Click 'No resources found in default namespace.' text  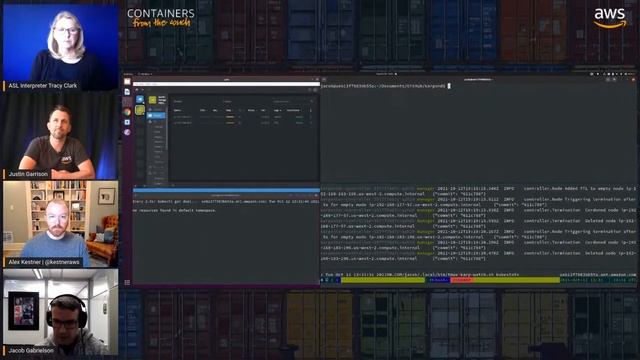click(x=175, y=210)
